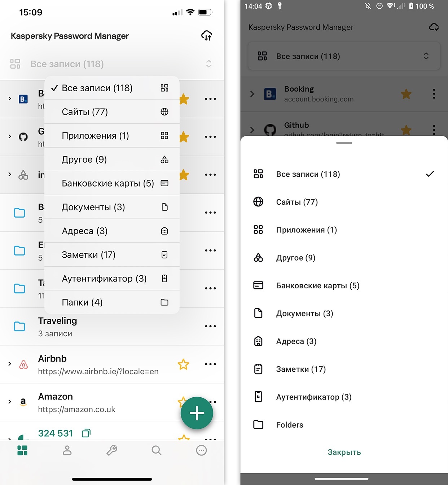Select 'Приложения (1)' in iOS popup menu
The height and width of the screenshot is (485, 448).
point(112,136)
